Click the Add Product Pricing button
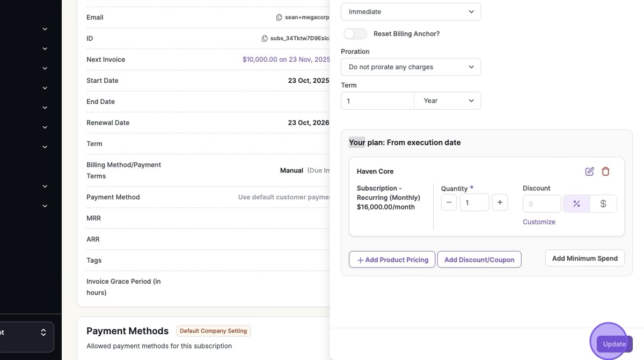The width and height of the screenshot is (644, 360). [392, 260]
